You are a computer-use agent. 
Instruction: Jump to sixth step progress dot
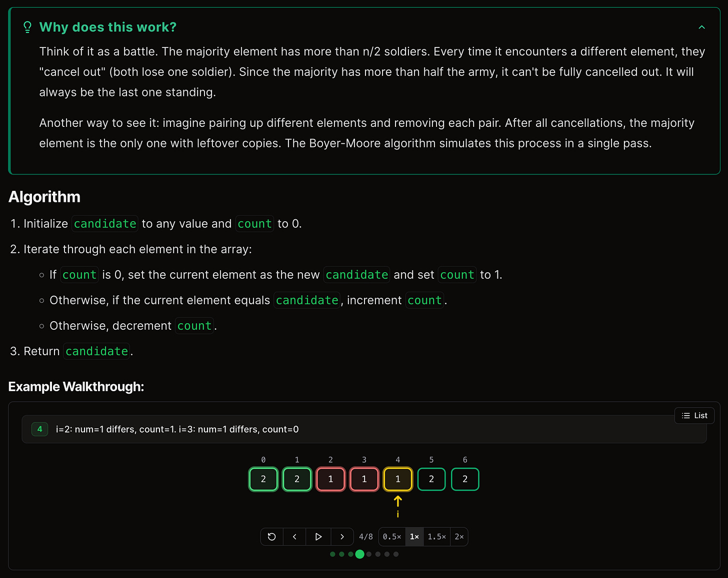[378, 554]
